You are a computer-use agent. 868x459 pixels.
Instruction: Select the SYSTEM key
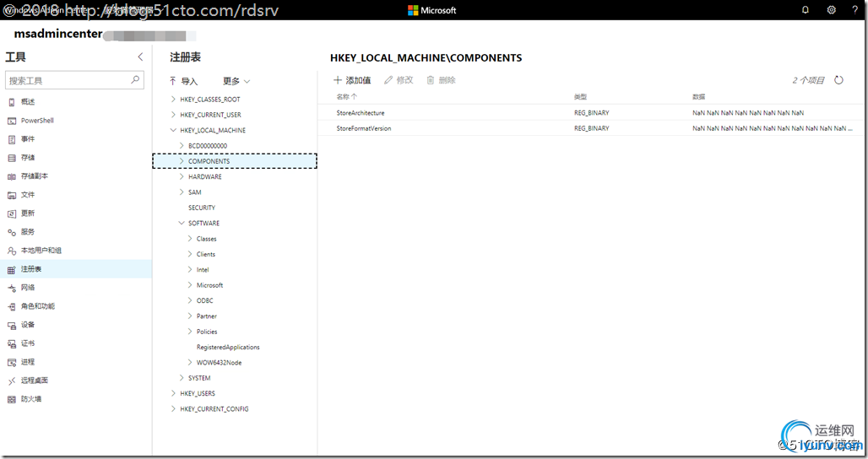(x=199, y=378)
